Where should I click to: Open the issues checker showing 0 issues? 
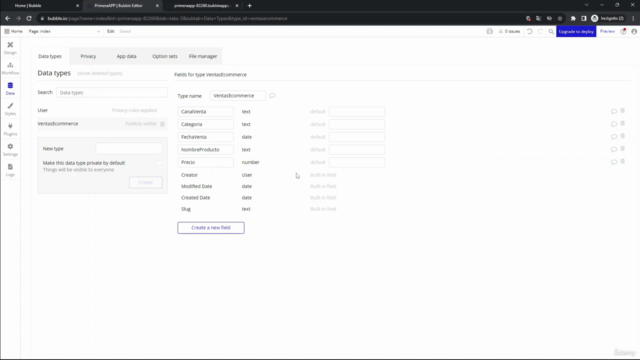click(x=509, y=31)
